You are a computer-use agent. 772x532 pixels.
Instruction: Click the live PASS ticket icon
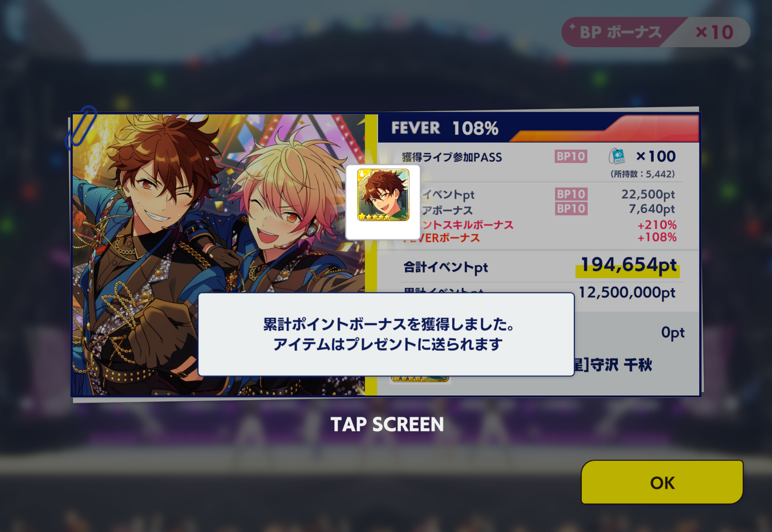(617, 156)
